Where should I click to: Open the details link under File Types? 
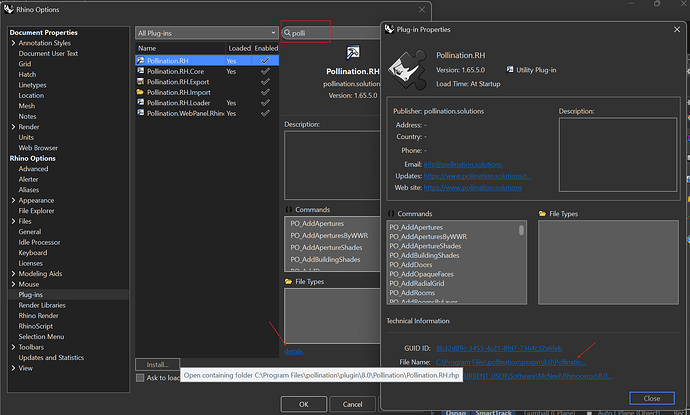294,351
